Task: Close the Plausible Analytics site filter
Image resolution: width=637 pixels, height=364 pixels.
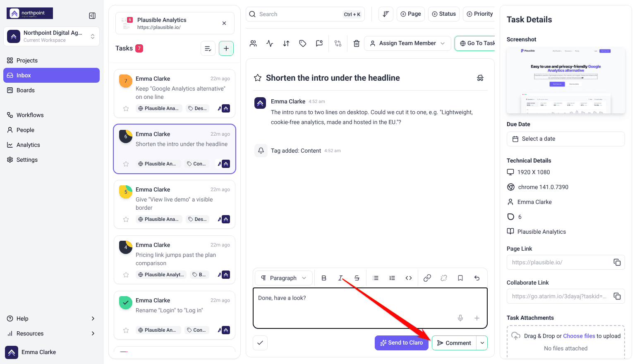Action: (224, 23)
